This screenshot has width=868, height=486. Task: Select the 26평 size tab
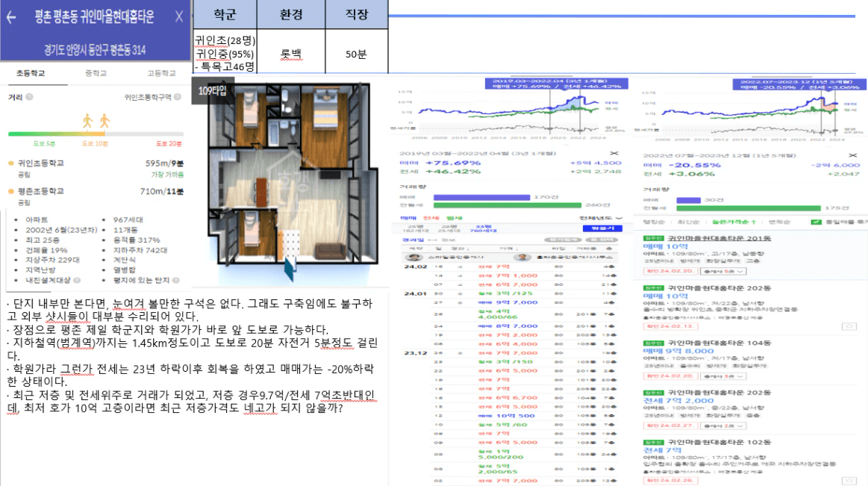pos(415,228)
